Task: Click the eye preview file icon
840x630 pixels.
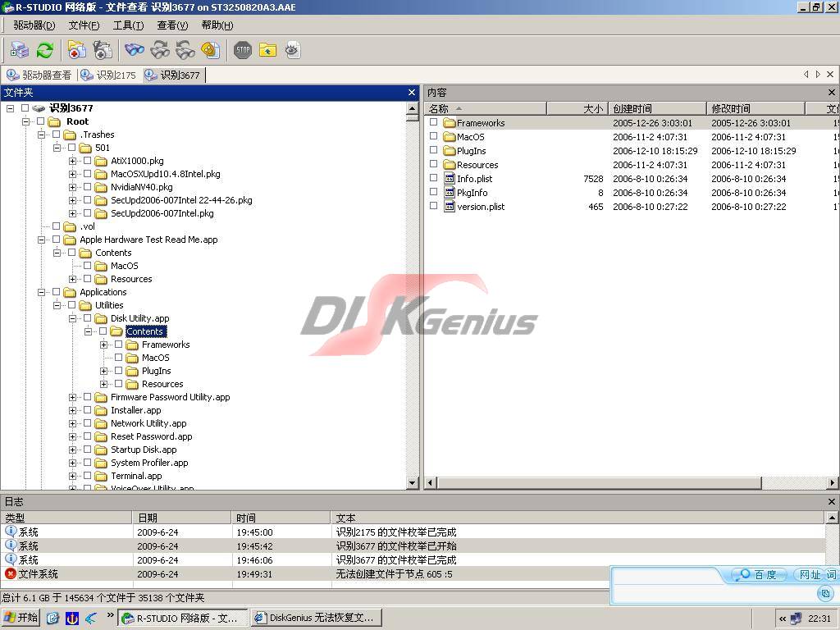Action: point(293,50)
